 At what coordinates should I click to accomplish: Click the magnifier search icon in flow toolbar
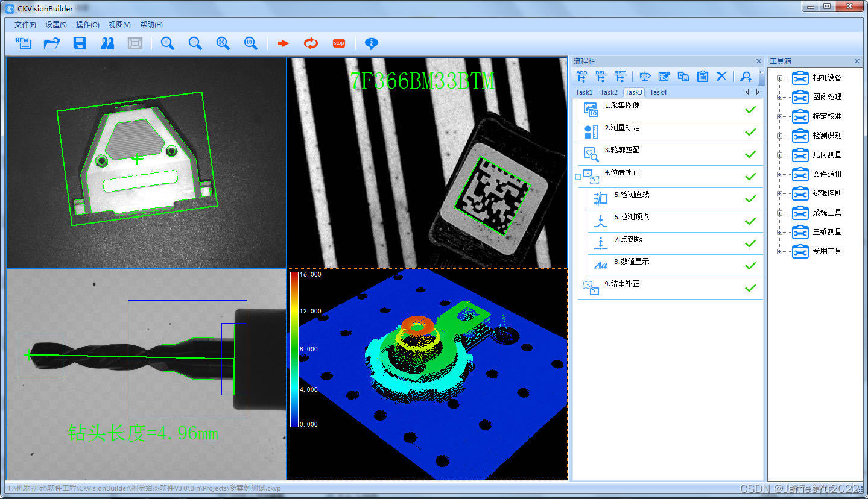tap(746, 77)
